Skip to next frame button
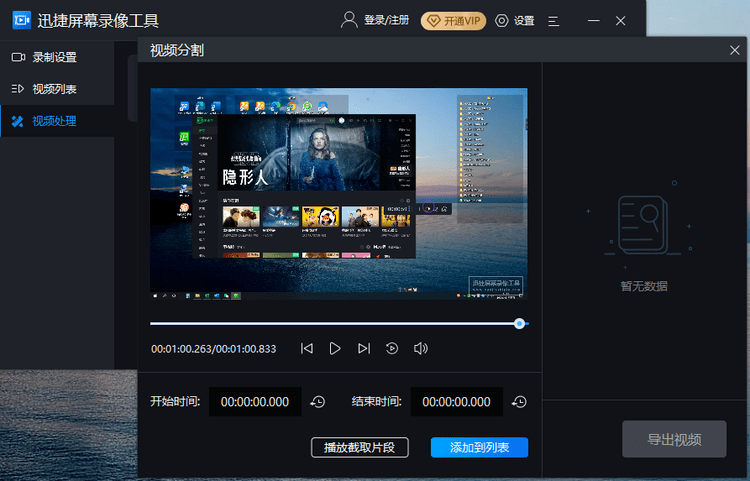Viewport: 750px width, 481px height. click(x=364, y=349)
